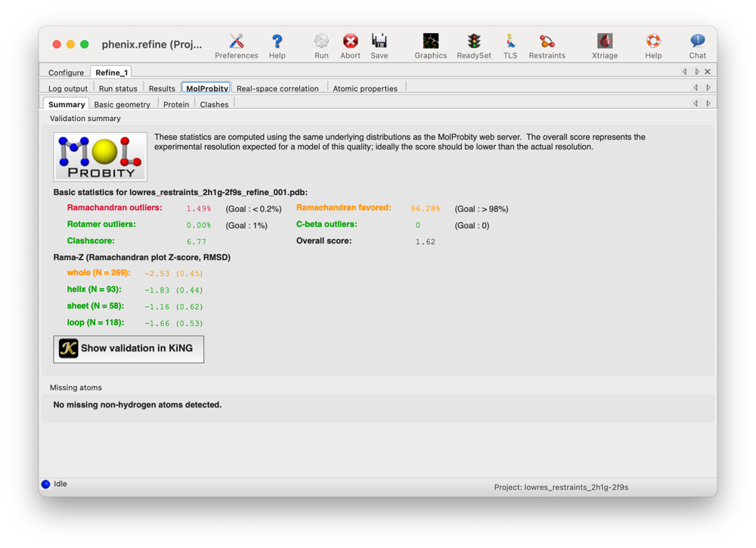Screen dimensions: 756x548
Task: Click left arrow in Summary tab row
Action: (x=696, y=103)
